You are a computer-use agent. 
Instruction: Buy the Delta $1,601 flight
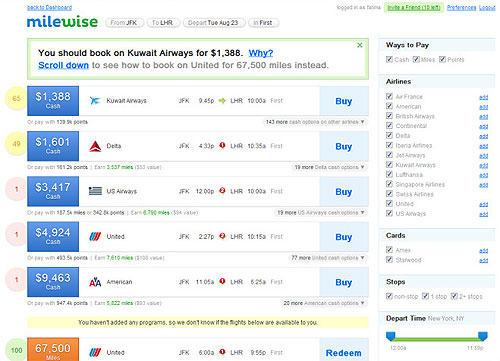344,146
